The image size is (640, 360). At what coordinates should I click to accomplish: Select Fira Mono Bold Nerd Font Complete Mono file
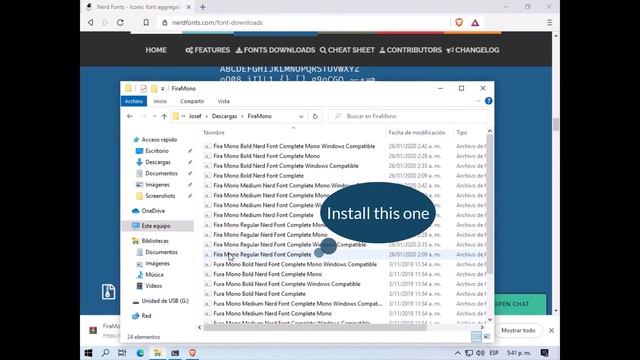[267, 156]
